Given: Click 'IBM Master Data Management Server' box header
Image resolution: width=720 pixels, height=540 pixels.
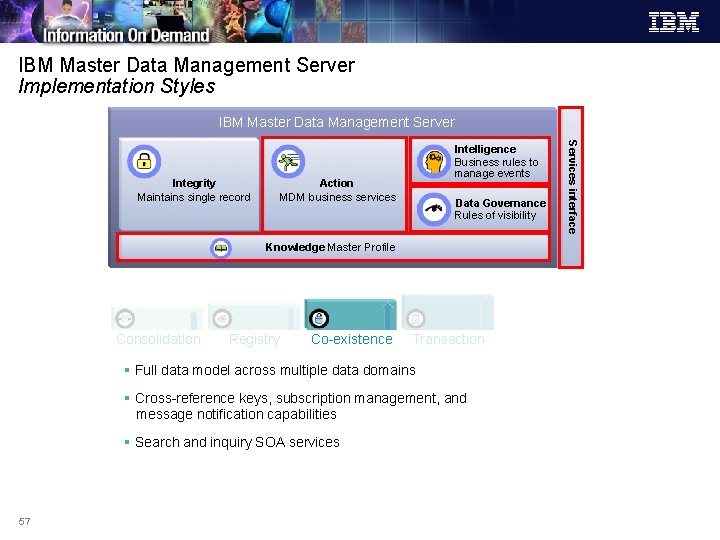Looking at the screenshot, I should 337,122.
